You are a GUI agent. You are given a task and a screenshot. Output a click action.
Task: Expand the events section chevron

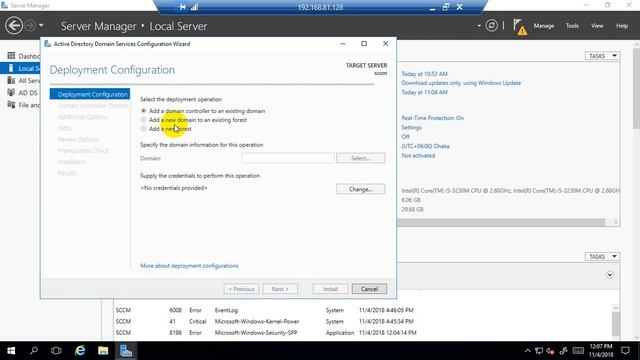tap(609, 275)
